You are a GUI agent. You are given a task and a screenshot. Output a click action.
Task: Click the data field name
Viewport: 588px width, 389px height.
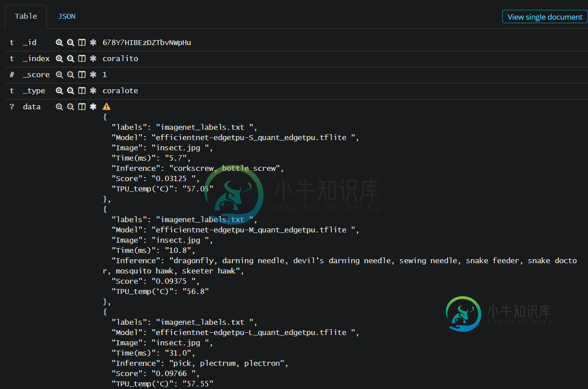[32, 107]
